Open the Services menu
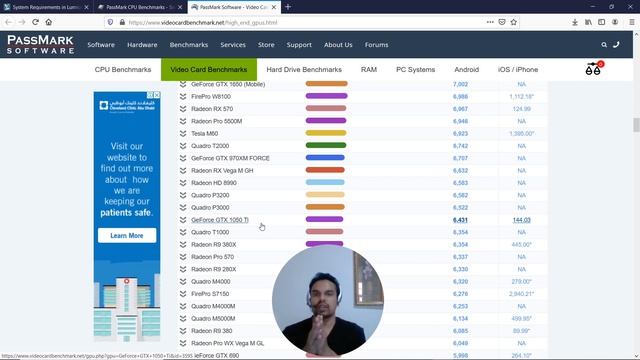 (x=233, y=45)
